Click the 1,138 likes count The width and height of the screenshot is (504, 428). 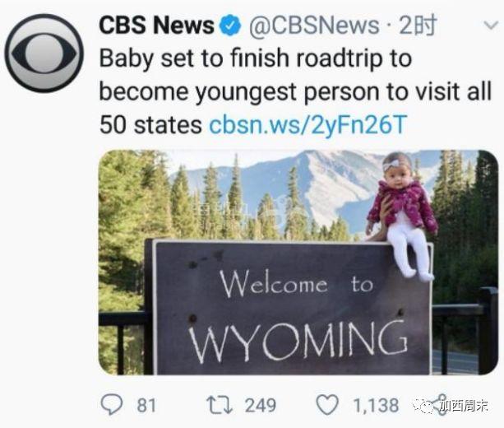376,405
